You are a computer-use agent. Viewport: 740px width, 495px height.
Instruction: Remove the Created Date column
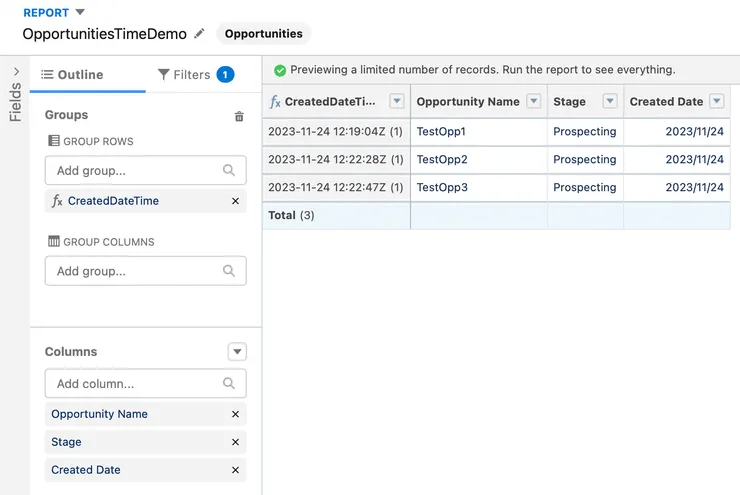point(235,470)
